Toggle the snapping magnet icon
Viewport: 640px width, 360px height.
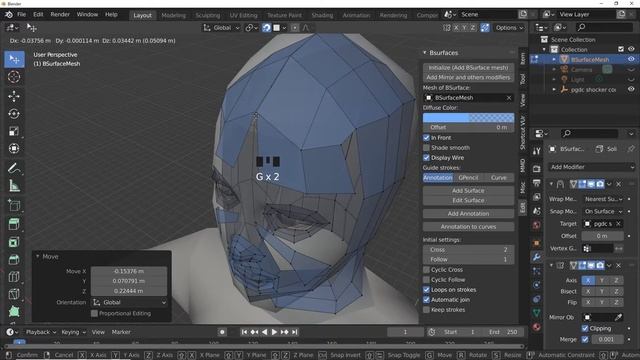click(x=267, y=28)
